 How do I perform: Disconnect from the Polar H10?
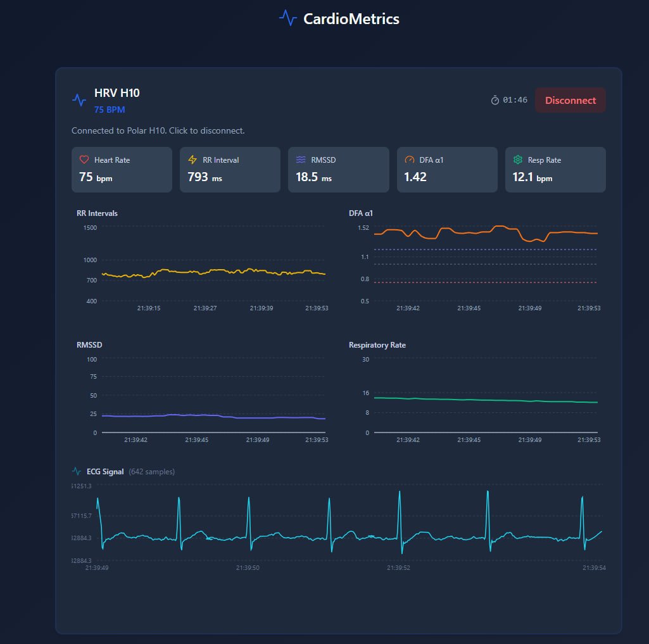(570, 100)
